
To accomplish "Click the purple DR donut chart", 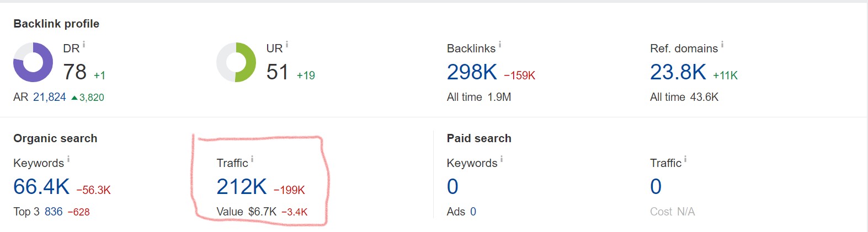I will [33, 62].
